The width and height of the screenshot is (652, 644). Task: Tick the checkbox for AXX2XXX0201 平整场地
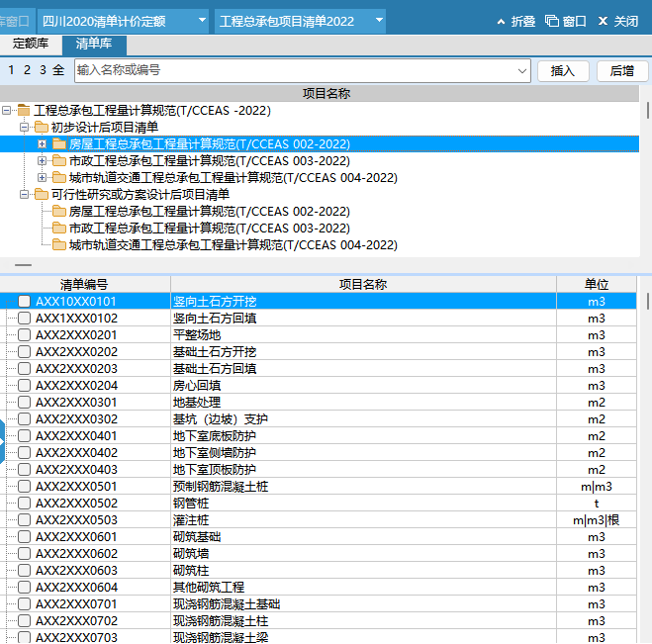click(x=25, y=335)
